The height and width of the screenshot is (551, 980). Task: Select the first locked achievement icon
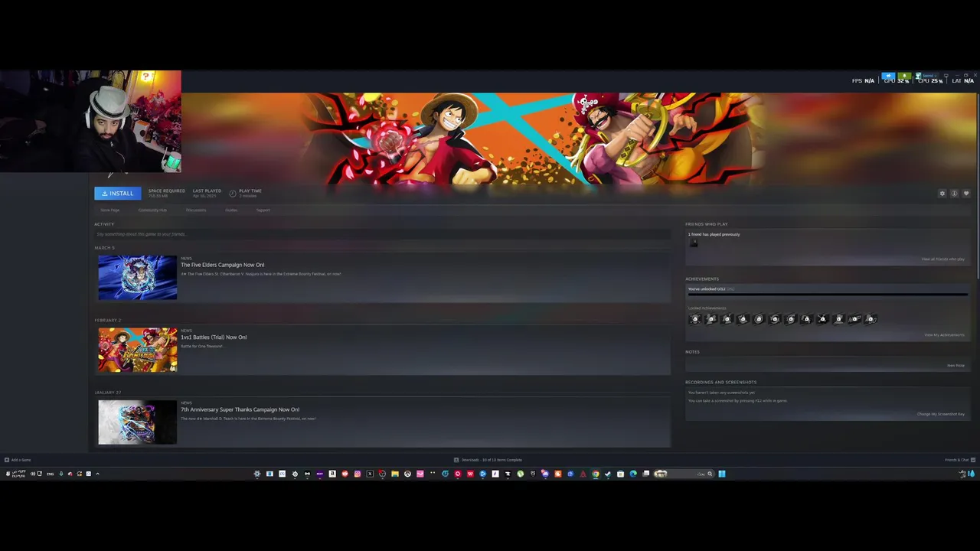[695, 319]
